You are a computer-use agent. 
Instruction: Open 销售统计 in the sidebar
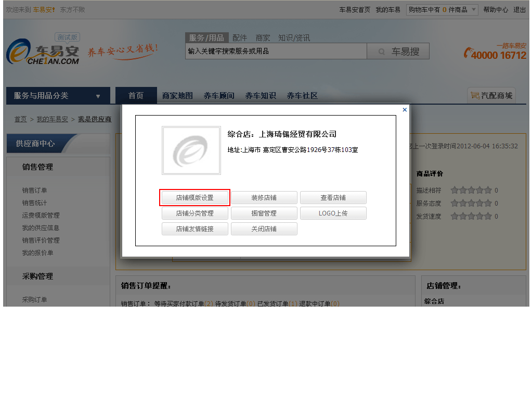pyautogui.click(x=35, y=203)
